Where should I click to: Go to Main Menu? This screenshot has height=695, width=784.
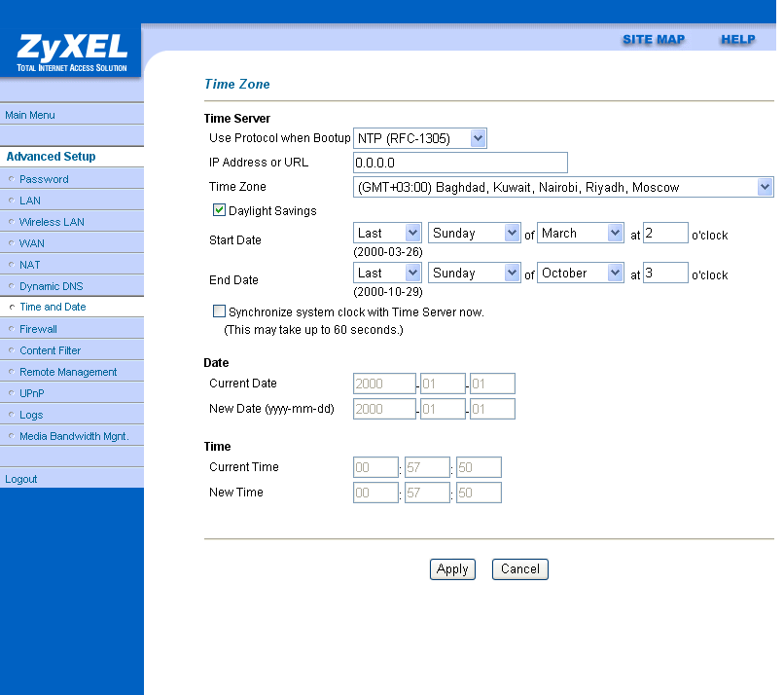pyautogui.click(x=30, y=115)
